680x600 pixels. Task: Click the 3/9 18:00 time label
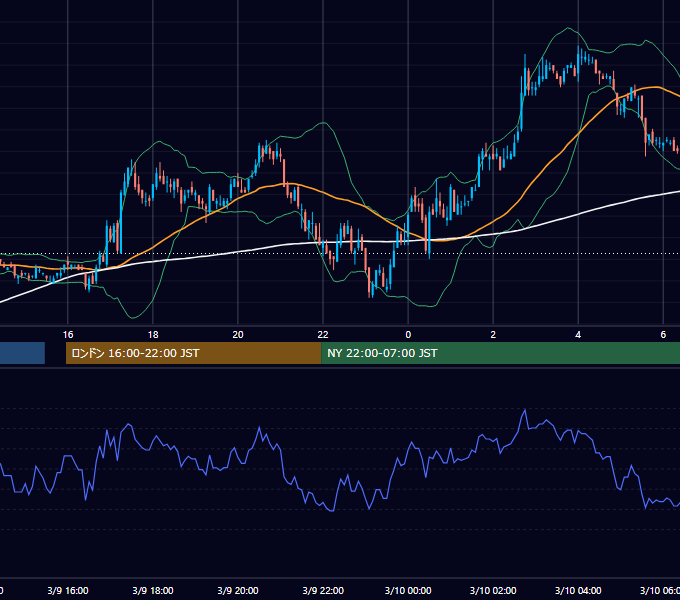point(153,590)
